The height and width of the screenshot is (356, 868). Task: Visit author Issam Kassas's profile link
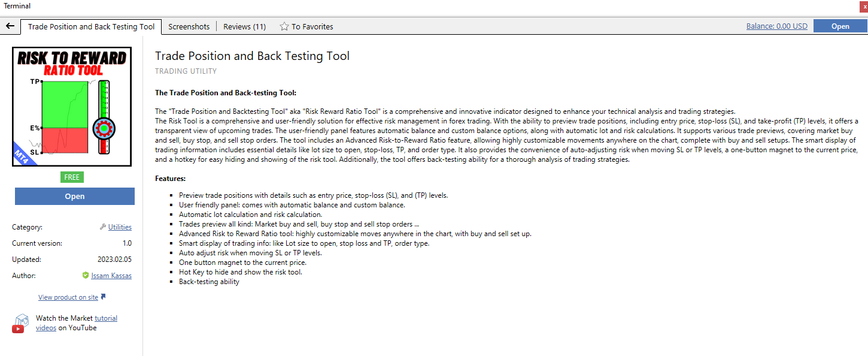111,276
